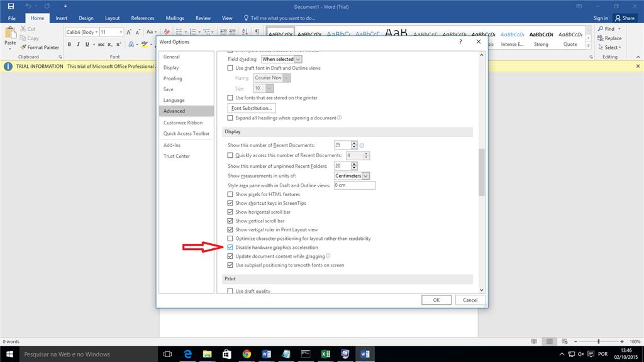This screenshot has height=362, width=644.
Task: Click the Undo arrow in quick access toolbar
Action: point(28,6)
